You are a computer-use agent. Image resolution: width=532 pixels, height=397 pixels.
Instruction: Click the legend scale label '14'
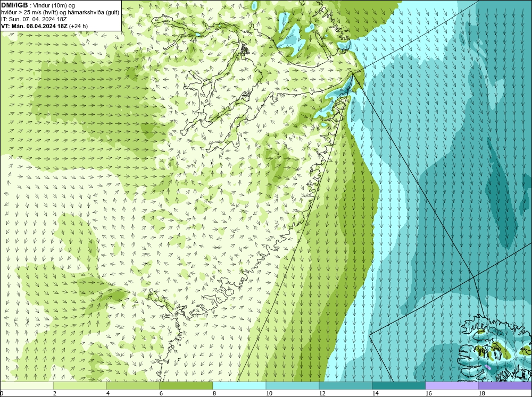click(376, 393)
